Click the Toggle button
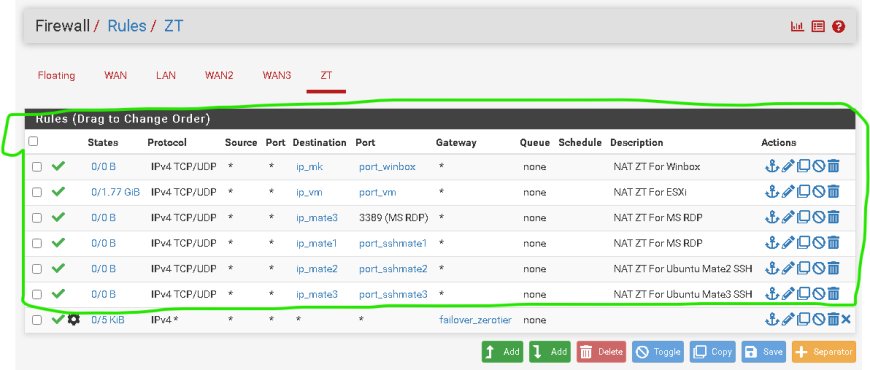870x370 pixels. click(658, 352)
